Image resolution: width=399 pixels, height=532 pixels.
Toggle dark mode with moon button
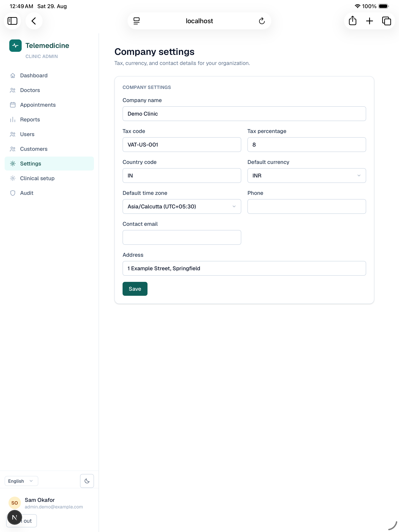[87, 481]
